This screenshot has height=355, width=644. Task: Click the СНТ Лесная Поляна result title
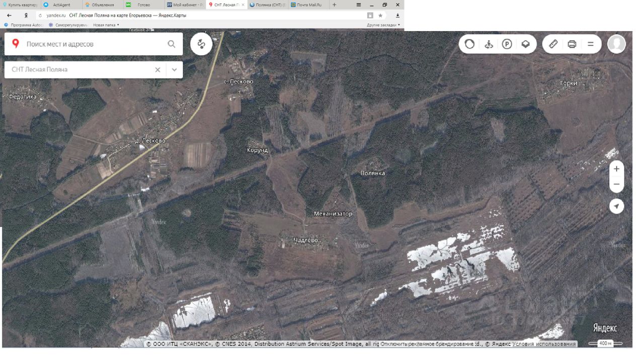pos(40,70)
